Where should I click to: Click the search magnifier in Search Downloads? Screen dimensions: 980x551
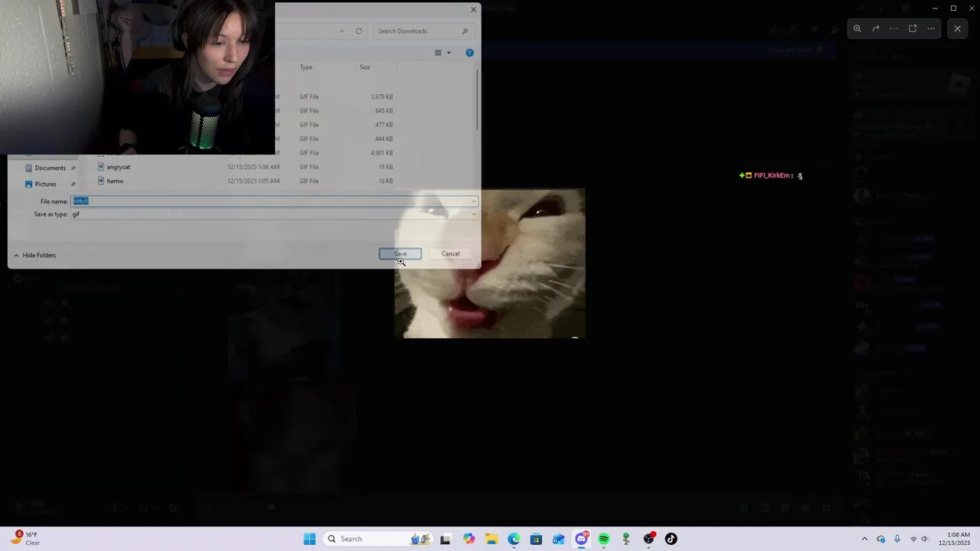465,31
